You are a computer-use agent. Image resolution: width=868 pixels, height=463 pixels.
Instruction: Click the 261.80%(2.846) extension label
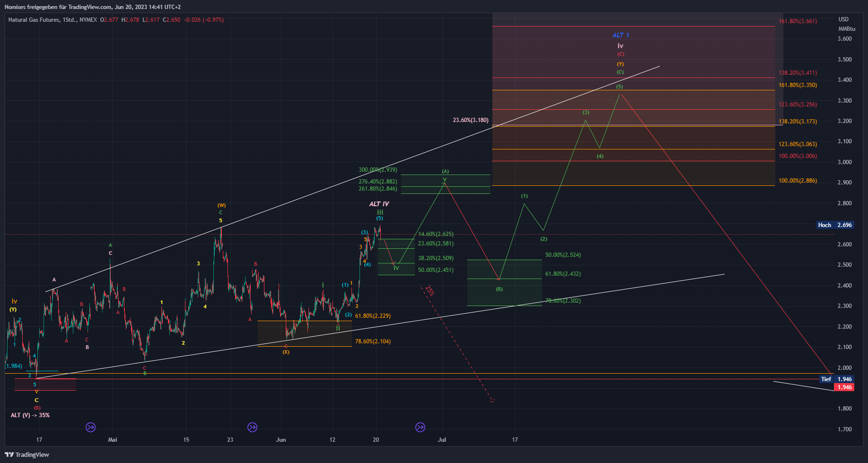pyautogui.click(x=378, y=189)
